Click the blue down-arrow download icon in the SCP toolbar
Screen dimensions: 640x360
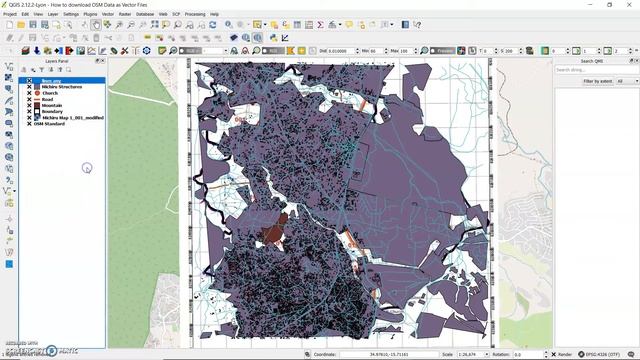pos(37,51)
